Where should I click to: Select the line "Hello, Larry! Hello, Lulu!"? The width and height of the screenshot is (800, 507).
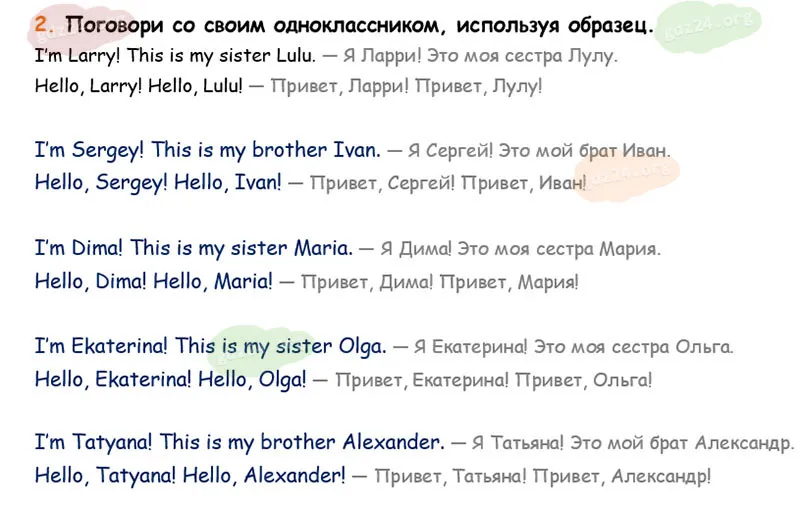click(138, 86)
